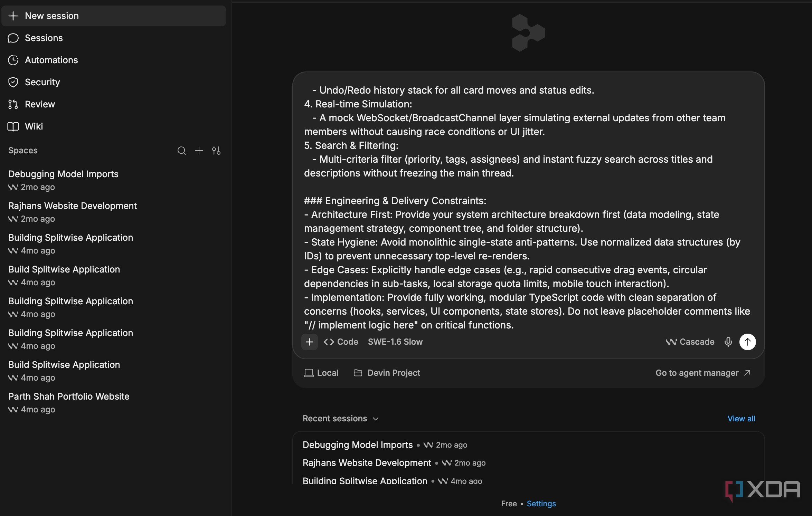Choose the Devin Project folder
The width and height of the screenshot is (812, 516).
[x=387, y=373]
